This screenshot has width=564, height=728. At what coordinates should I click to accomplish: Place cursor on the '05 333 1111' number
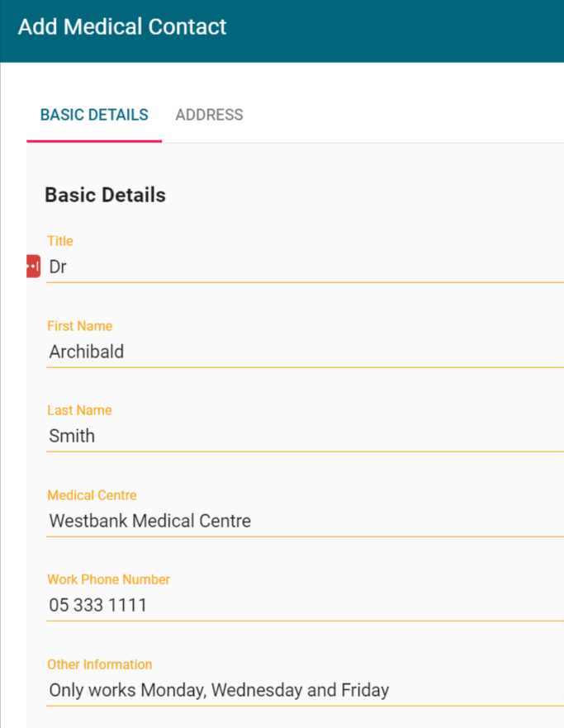97,605
